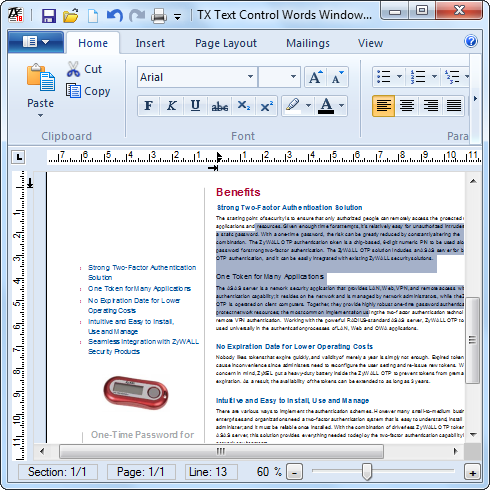
Task: Toggle underline formatting
Action: click(x=195, y=106)
